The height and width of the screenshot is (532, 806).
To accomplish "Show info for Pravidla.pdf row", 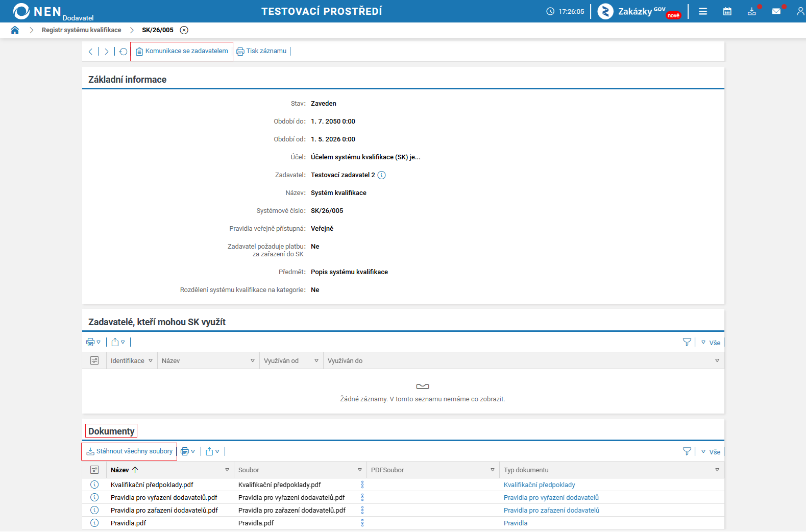I will 94,523.
